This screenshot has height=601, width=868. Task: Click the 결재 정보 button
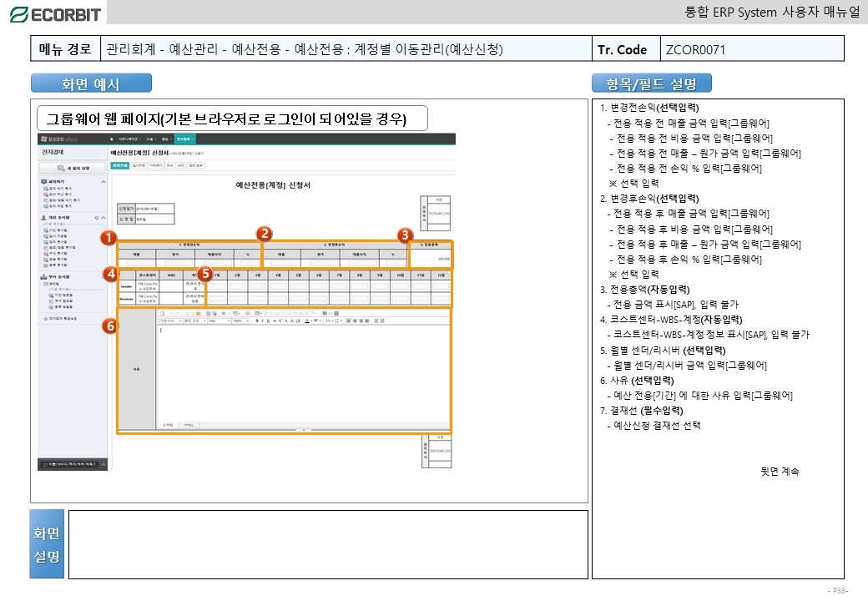click(196, 165)
